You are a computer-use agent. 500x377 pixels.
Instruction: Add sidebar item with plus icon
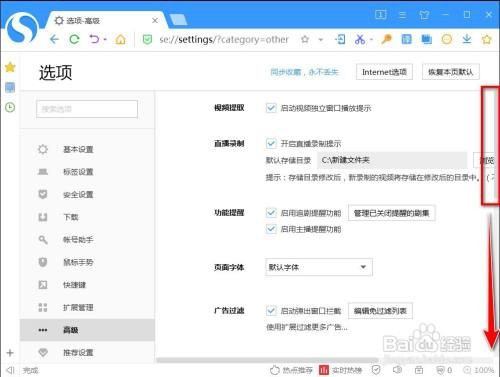(x=10, y=353)
